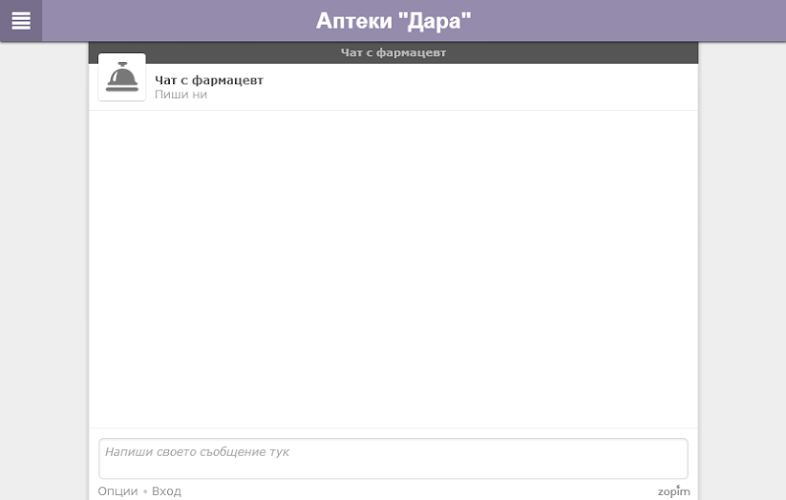Screen dimensions: 786x500
Task: Click the Аптеки "Дара" header title
Action: click(x=394, y=21)
